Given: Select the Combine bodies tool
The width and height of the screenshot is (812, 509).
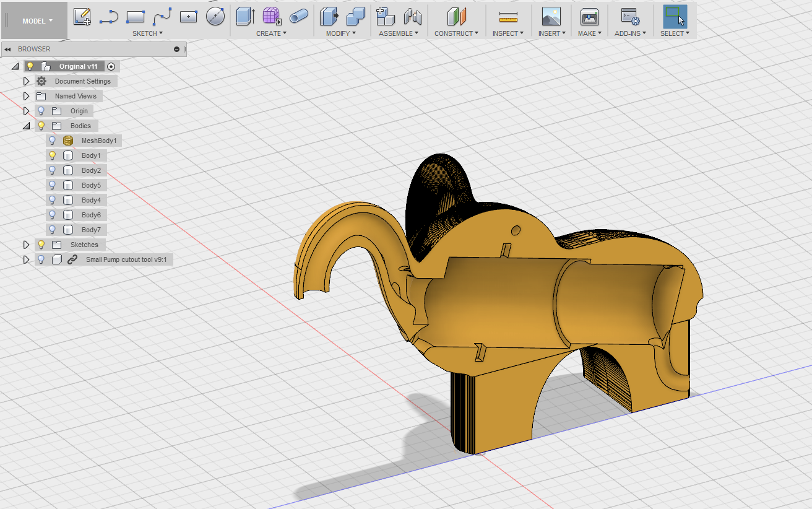Looking at the screenshot, I should [356, 17].
